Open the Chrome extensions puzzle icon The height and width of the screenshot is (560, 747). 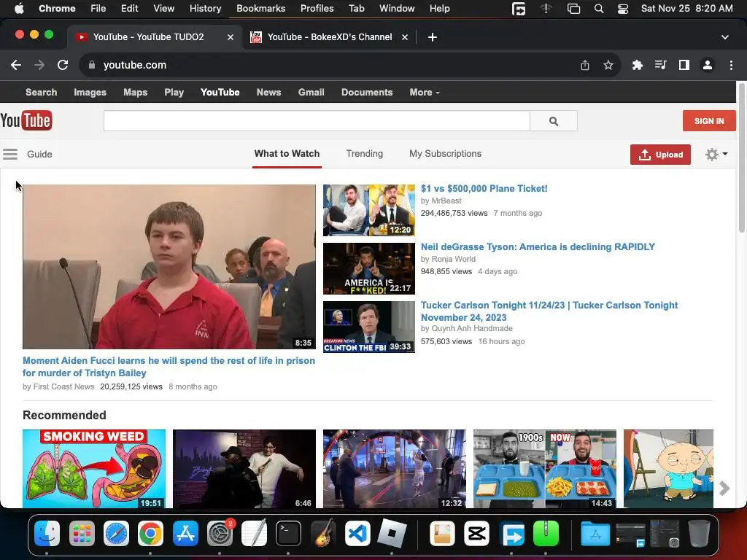[637, 65]
